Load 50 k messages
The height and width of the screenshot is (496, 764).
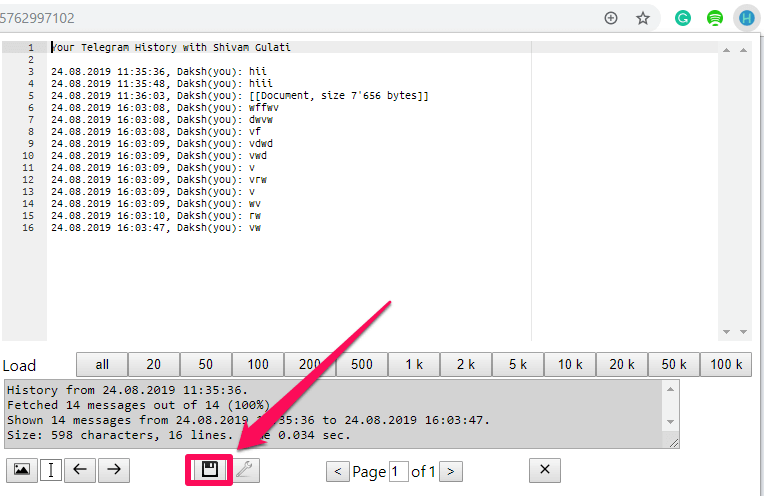674,364
